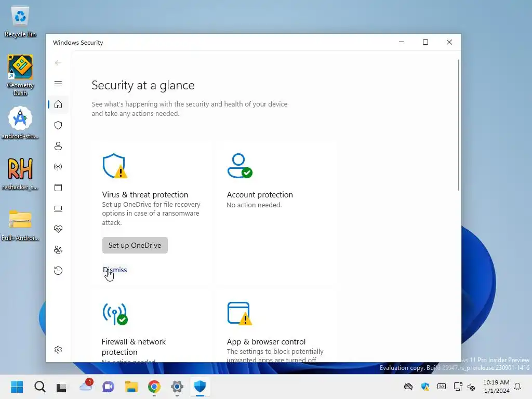The width and height of the screenshot is (532, 399).
Task: Open taskbar Search
Action: (39, 387)
